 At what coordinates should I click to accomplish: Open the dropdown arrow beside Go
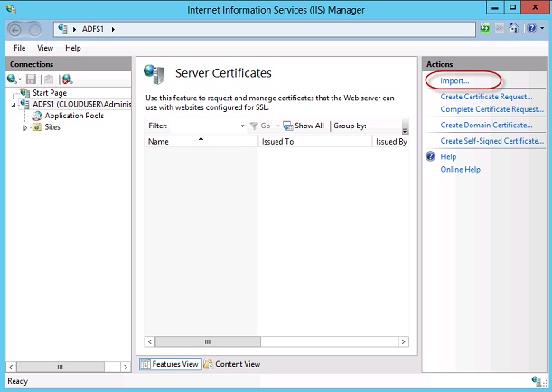pyautogui.click(x=277, y=126)
